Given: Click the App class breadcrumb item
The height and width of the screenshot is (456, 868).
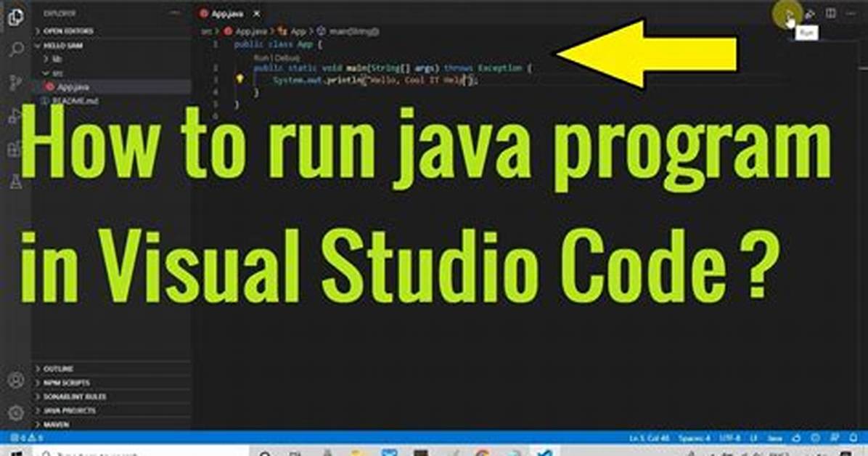Looking at the screenshot, I should [292, 31].
